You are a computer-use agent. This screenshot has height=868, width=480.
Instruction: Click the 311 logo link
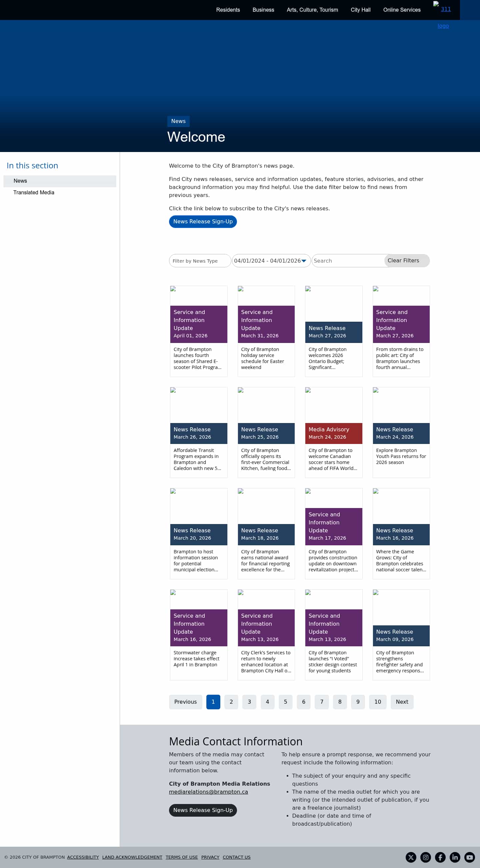pos(445,9)
